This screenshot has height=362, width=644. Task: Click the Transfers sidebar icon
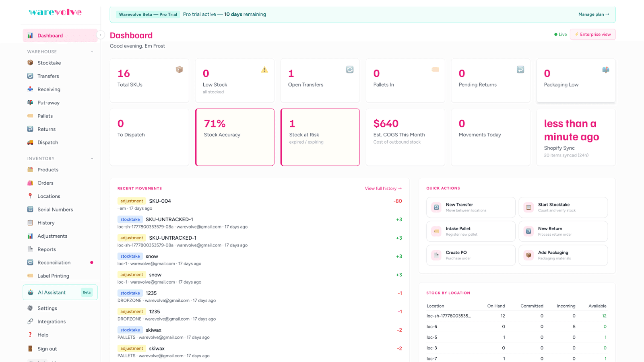30,76
